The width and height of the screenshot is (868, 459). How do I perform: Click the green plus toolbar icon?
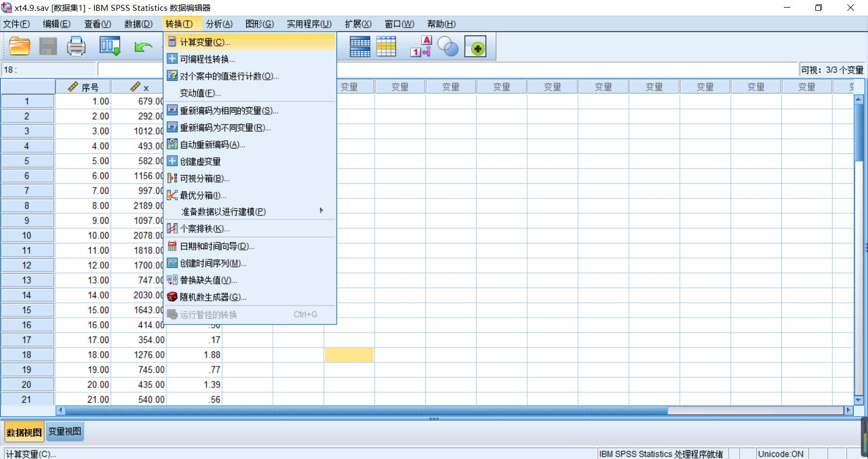click(475, 47)
